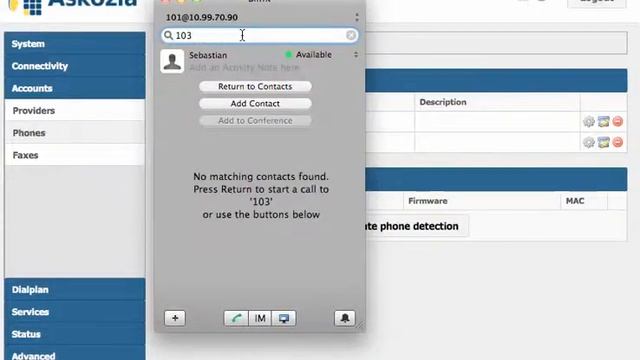The width and height of the screenshot is (640, 360).
Task: Click the phone detection button in Askozia
Action: coord(416,226)
